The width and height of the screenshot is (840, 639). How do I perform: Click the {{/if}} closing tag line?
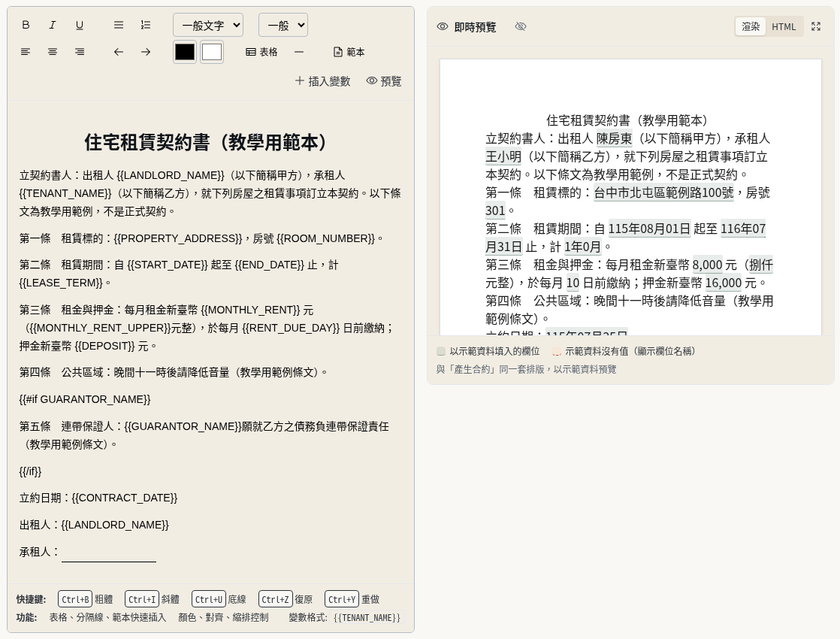[31, 471]
